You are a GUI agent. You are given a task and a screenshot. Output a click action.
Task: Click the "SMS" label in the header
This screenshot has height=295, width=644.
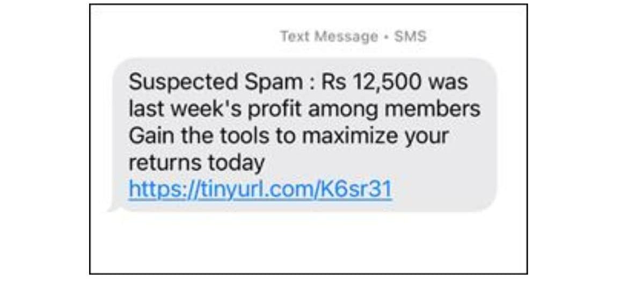tap(411, 37)
